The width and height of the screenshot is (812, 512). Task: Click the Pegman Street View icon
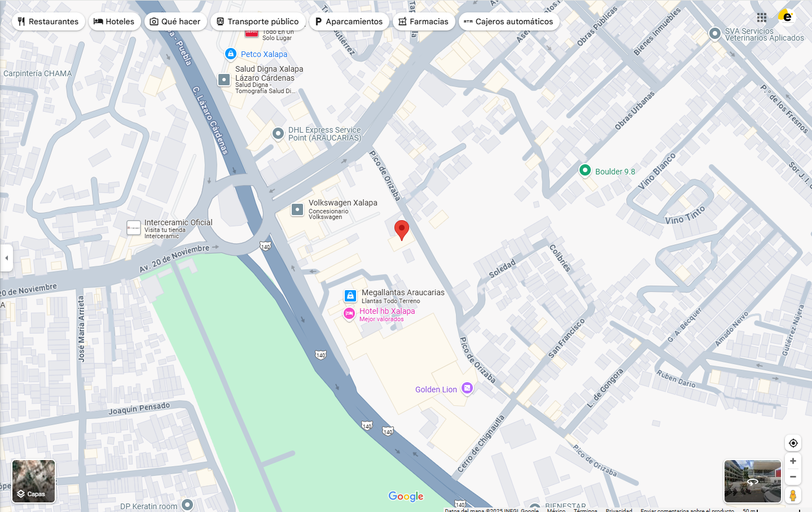coord(793,495)
